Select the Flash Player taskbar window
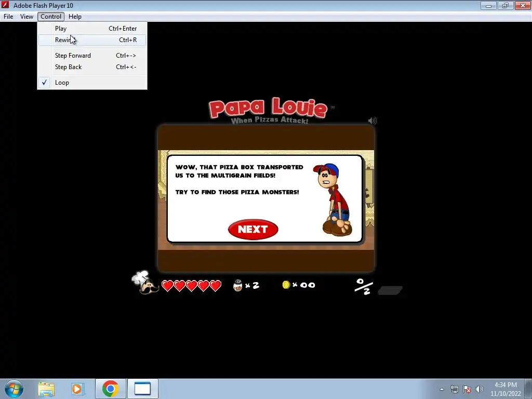Viewport: 532px width, 399px height. (142, 389)
